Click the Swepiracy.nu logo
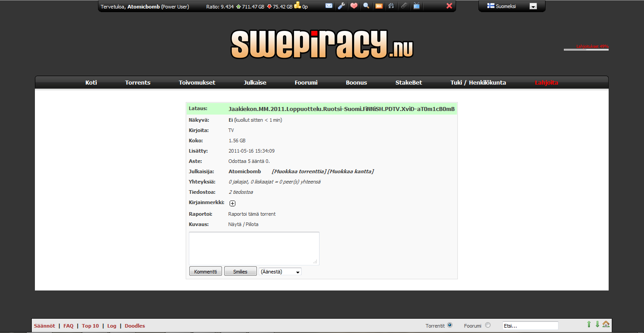Image resolution: width=644 pixels, height=333 pixels. point(322,44)
